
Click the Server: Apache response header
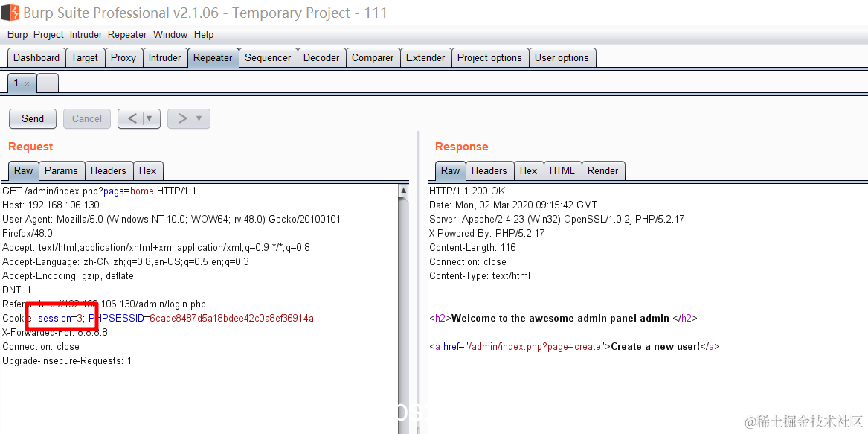(x=556, y=220)
